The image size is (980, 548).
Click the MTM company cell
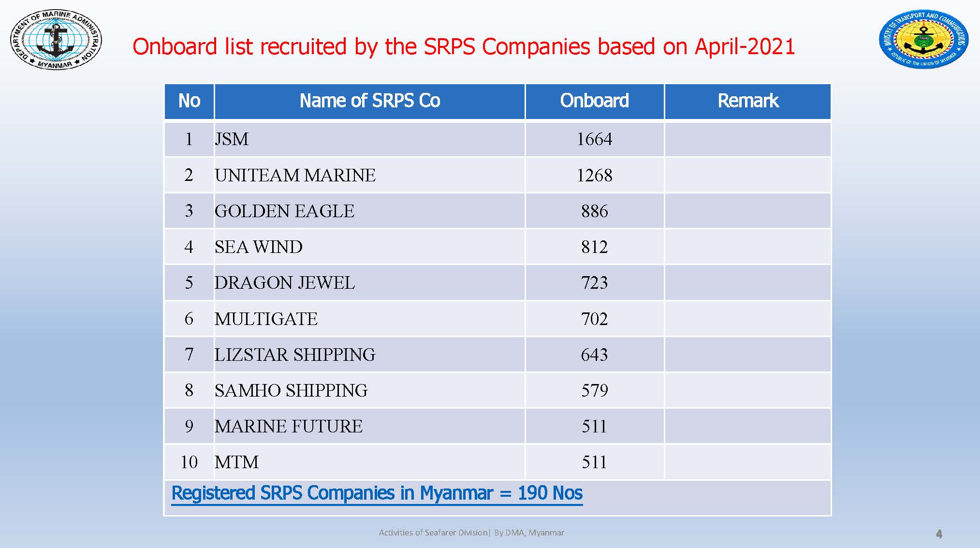[236, 462]
